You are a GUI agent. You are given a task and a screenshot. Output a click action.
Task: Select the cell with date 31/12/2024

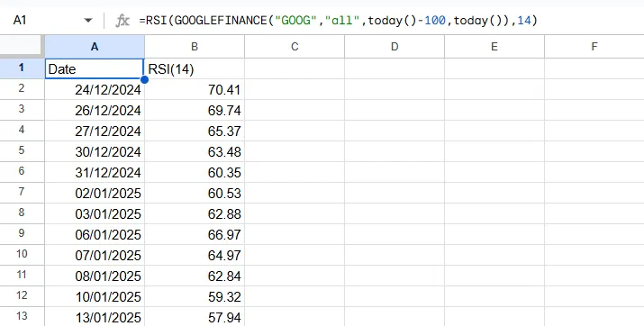tap(95, 172)
